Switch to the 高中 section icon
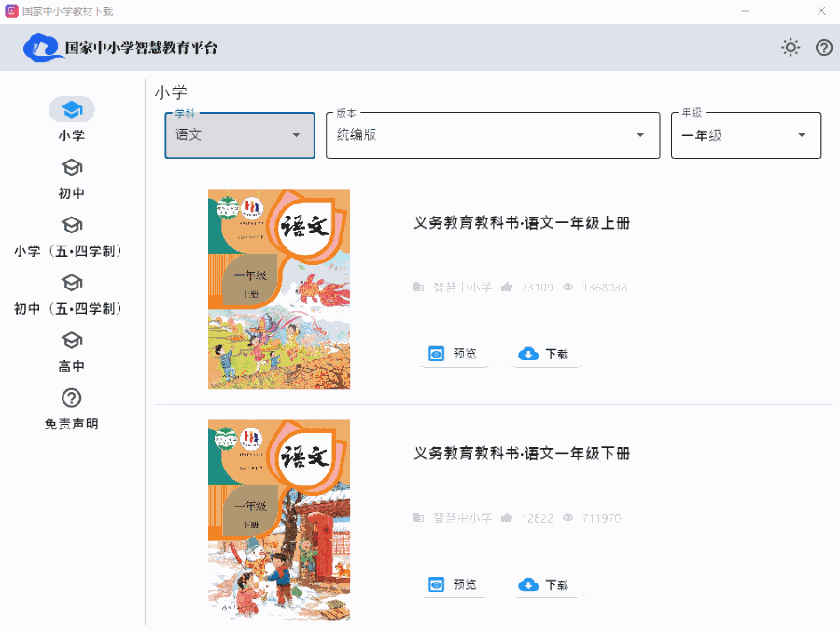Viewport: 840px width, 632px height. coord(71,343)
